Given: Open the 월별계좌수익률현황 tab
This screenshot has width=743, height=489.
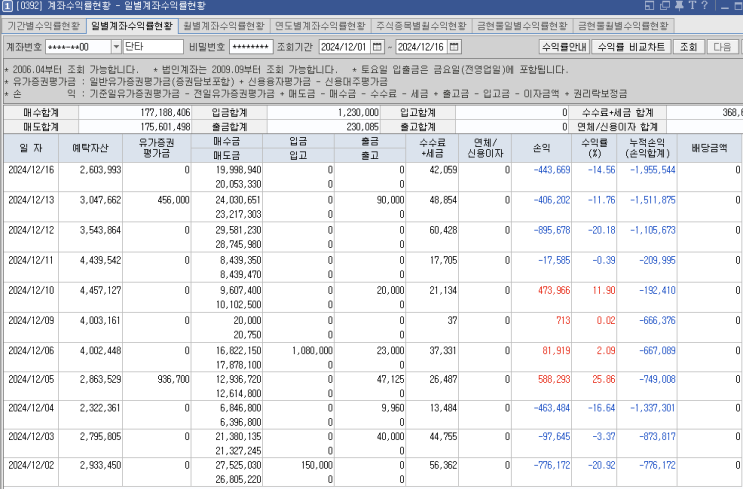Looking at the screenshot, I should pos(224,26).
